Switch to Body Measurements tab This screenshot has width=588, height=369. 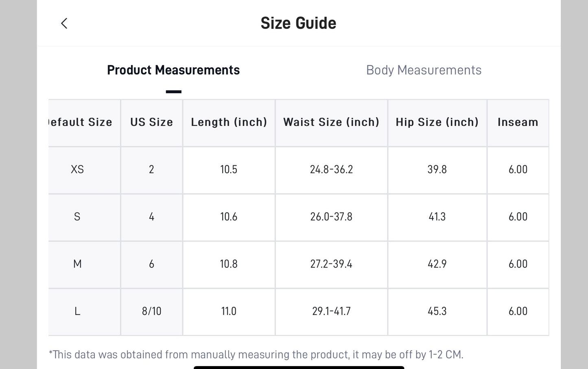424,70
